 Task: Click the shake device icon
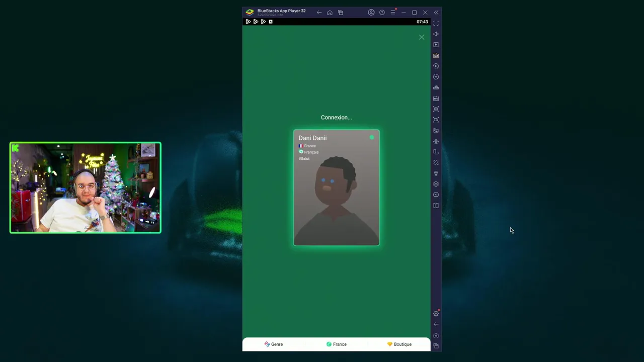[x=436, y=163]
